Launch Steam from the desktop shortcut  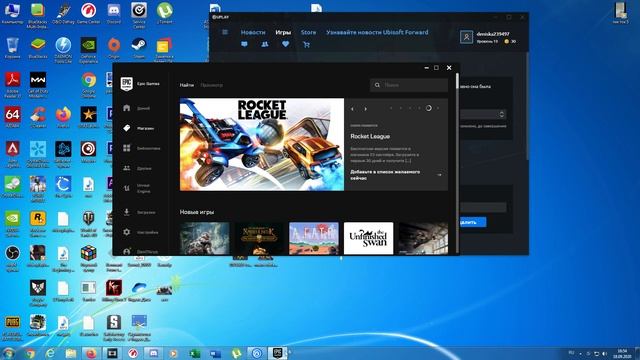tap(139, 48)
